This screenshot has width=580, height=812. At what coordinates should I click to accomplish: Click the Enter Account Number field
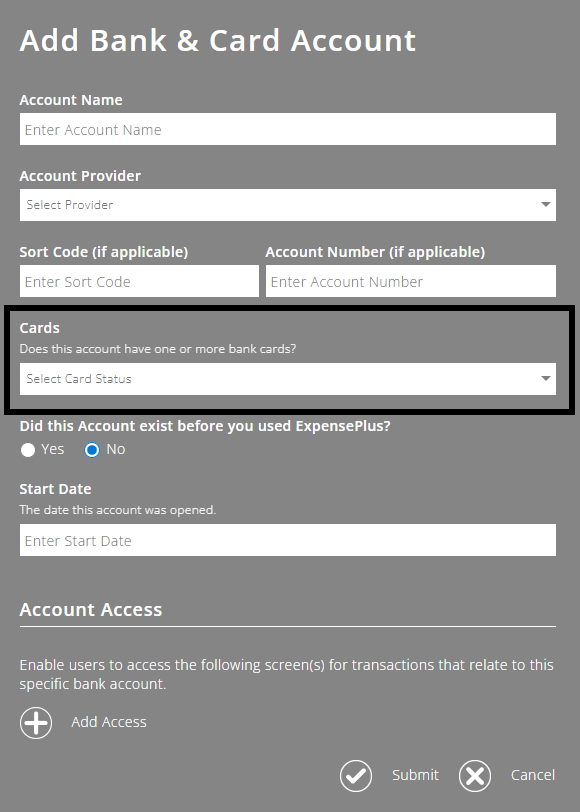click(410, 281)
